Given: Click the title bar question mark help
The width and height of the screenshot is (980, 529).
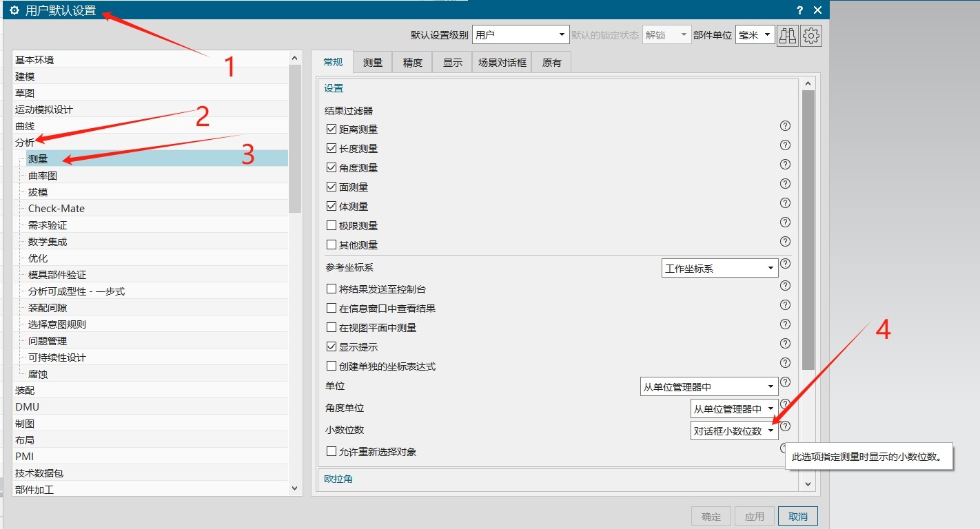Looking at the screenshot, I should tap(800, 10).
